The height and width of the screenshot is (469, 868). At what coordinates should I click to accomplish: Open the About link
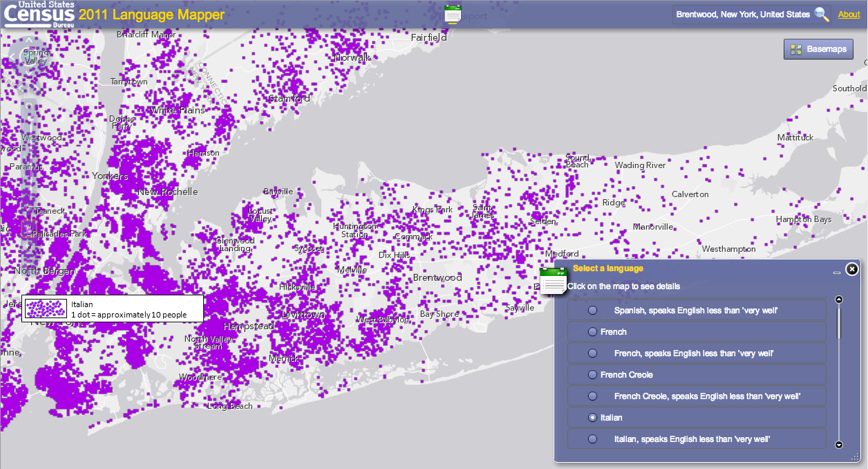click(x=849, y=15)
